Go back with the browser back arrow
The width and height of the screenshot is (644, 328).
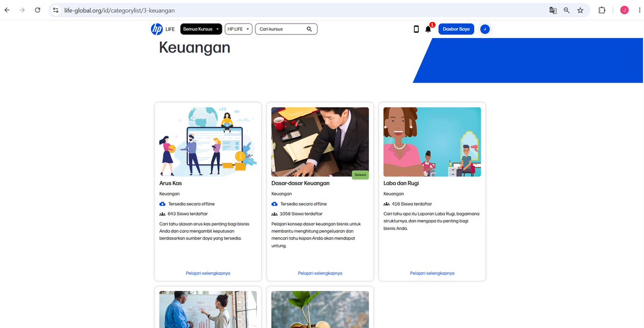pyautogui.click(x=7, y=10)
